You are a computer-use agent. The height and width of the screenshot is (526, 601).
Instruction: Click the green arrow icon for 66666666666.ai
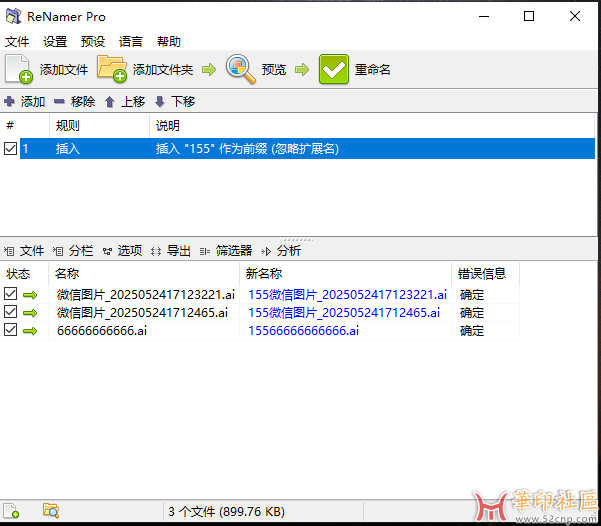pos(30,331)
